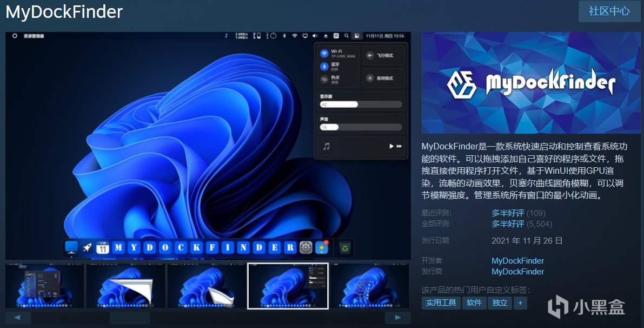644x328 pixels.
Task: Select thumbnail with large white minimizing window
Action: (125, 286)
